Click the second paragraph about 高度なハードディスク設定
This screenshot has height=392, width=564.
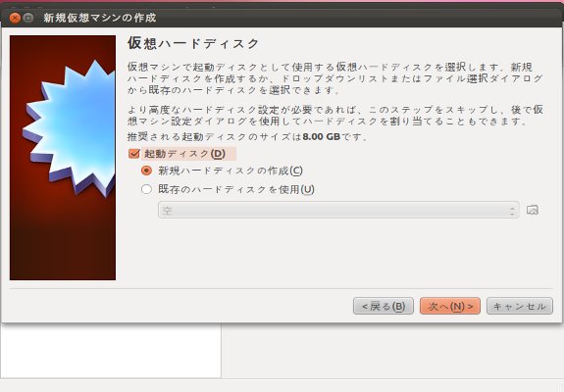click(x=335, y=116)
